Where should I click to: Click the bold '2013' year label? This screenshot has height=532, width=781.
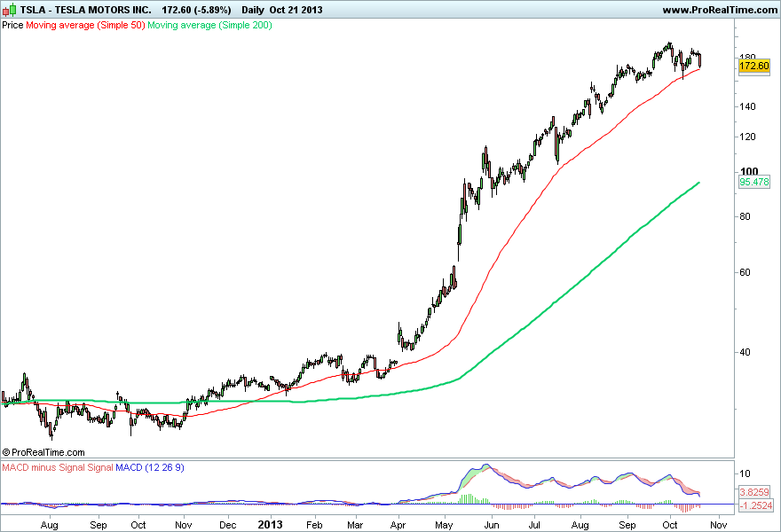point(270,525)
